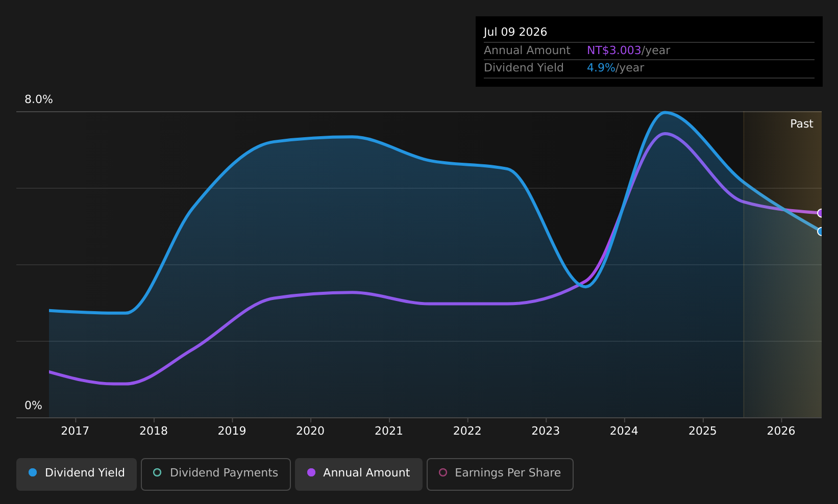Click the Jul 09 2026 tooltip date

[515, 32]
